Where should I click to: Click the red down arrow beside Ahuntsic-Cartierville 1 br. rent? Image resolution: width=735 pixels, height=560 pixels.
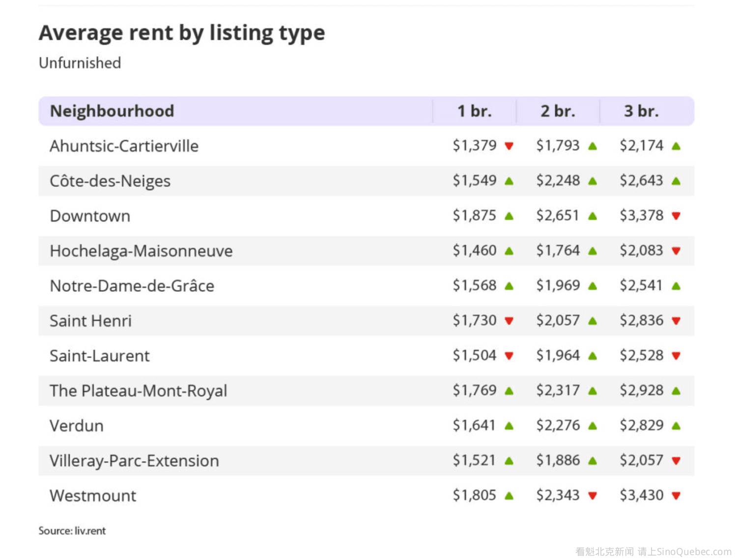[509, 146]
